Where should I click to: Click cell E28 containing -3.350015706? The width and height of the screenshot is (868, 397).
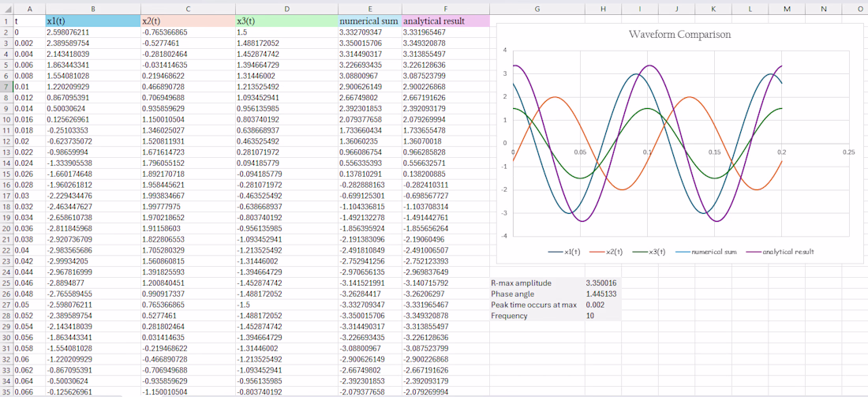coord(370,316)
